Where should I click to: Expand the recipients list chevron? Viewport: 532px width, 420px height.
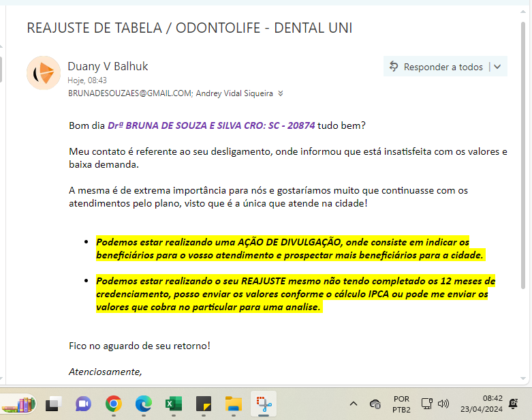coord(281,93)
